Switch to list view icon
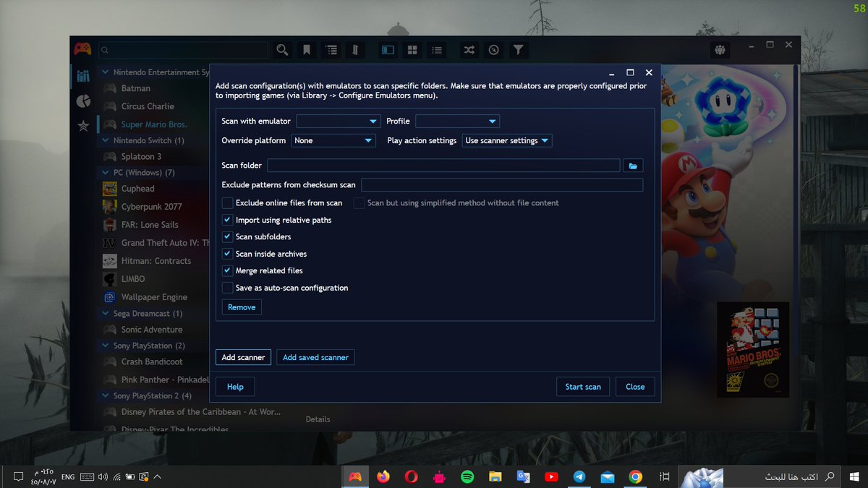 (x=436, y=50)
